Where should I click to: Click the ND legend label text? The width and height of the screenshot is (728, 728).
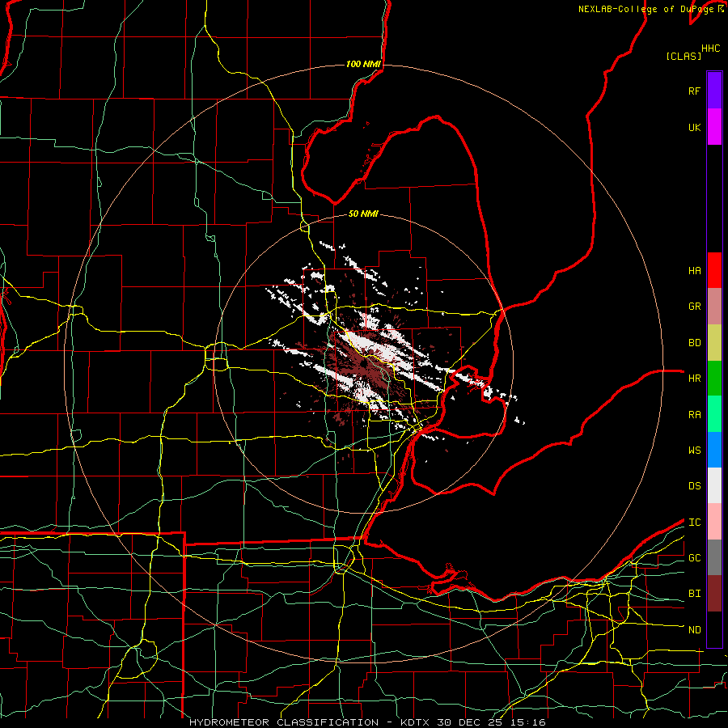[x=694, y=630]
